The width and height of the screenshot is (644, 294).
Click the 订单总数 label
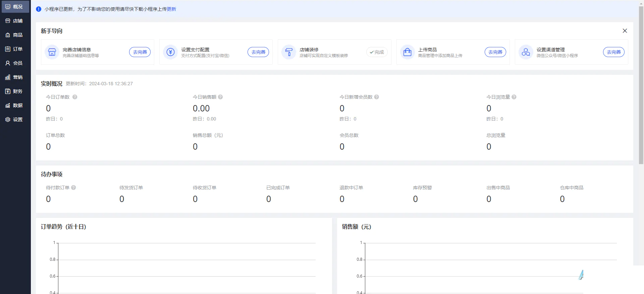pyautogui.click(x=55, y=135)
